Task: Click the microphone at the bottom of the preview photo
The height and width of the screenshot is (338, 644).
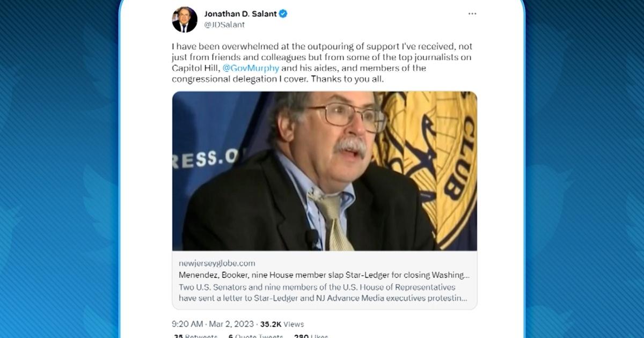Action: point(312,240)
